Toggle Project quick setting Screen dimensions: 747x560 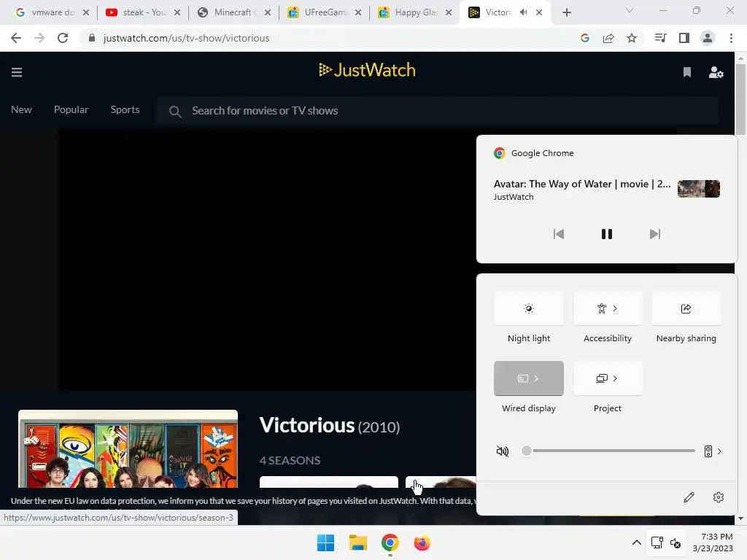pyautogui.click(x=601, y=378)
